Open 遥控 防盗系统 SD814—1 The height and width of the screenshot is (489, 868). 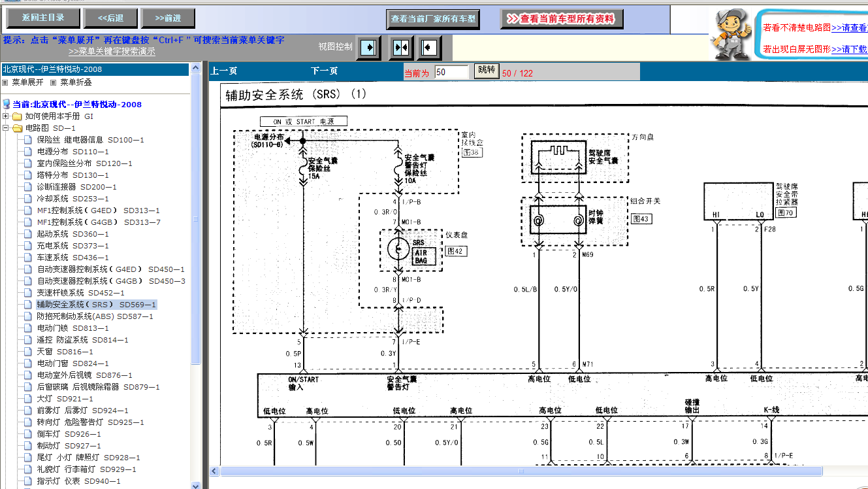click(83, 340)
